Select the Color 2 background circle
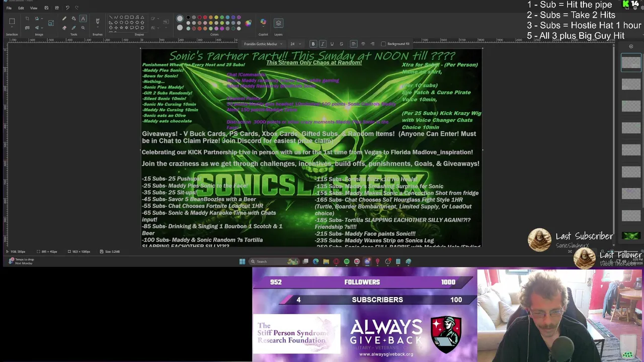 point(180,28)
